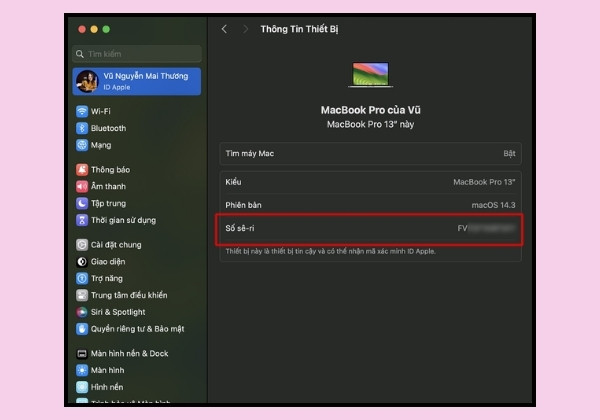The width and height of the screenshot is (600, 420).
Task: Open the Màn hình display icon
Action: (x=82, y=370)
